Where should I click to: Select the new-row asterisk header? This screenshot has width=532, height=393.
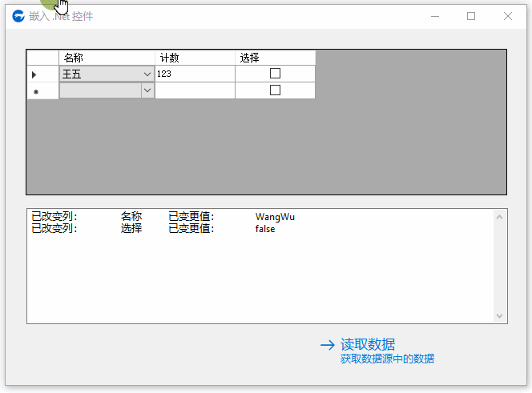pyautogui.click(x=42, y=90)
